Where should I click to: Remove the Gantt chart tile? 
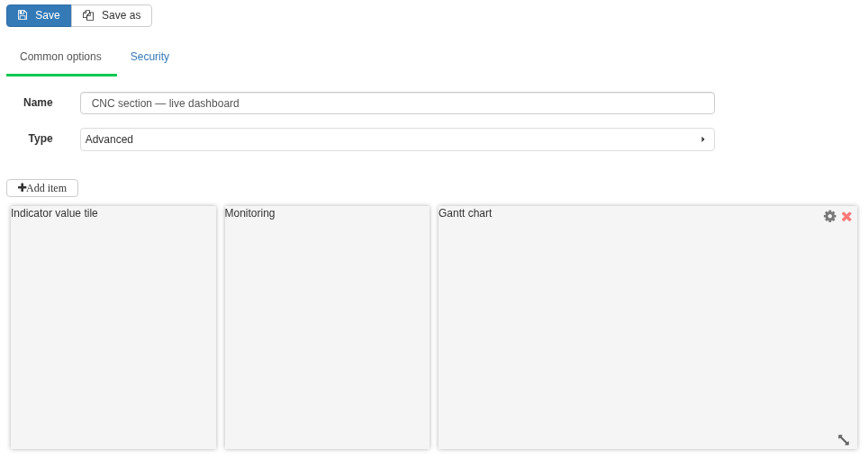click(x=846, y=216)
